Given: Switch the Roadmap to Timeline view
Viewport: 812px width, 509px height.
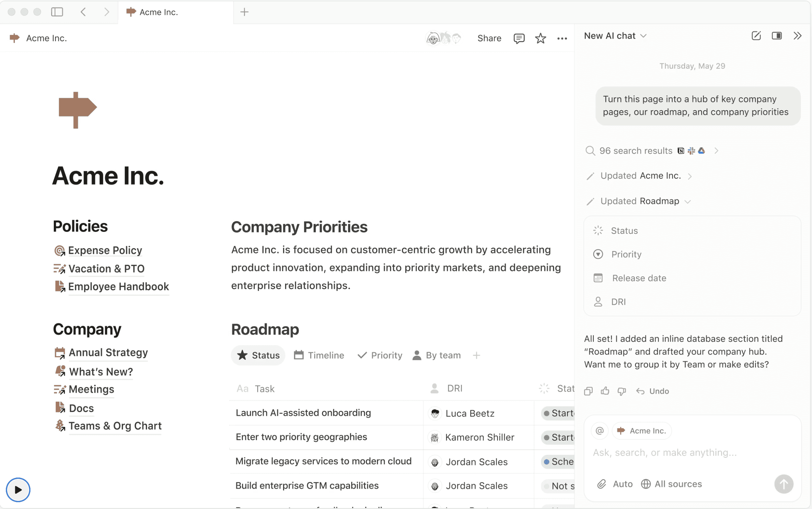Looking at the screenshot, I should click(x=319, y=355).
